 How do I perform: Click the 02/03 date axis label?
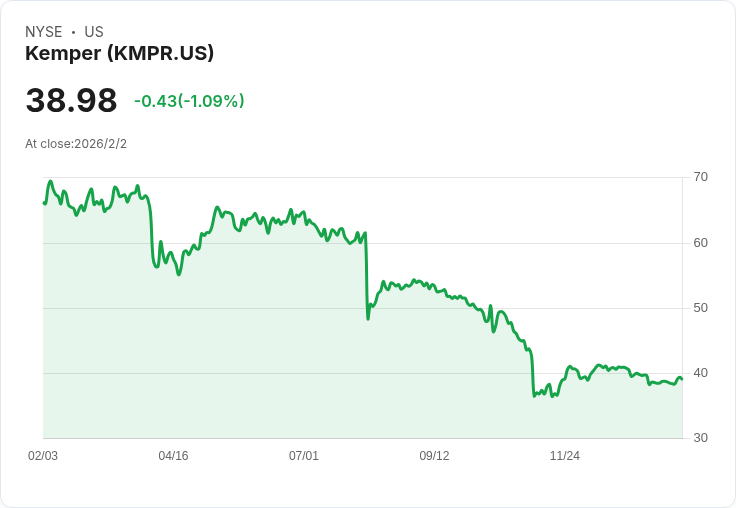[x=43, y=456]
